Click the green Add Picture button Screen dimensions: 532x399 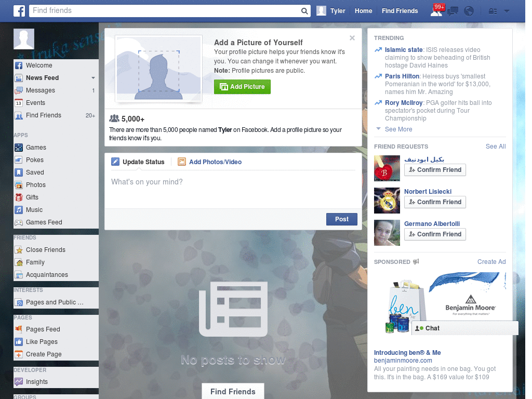(242, 87)
